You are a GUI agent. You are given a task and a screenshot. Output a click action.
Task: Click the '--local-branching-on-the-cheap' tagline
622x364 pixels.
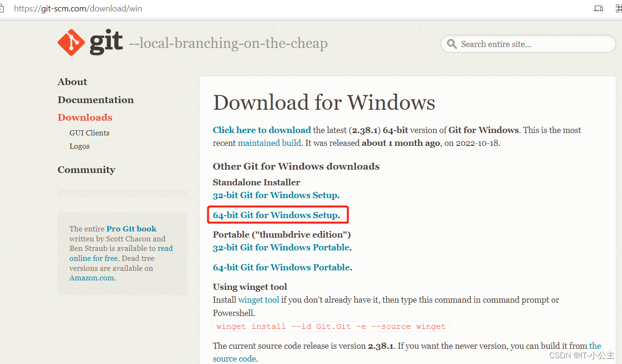tap(228, 43)
